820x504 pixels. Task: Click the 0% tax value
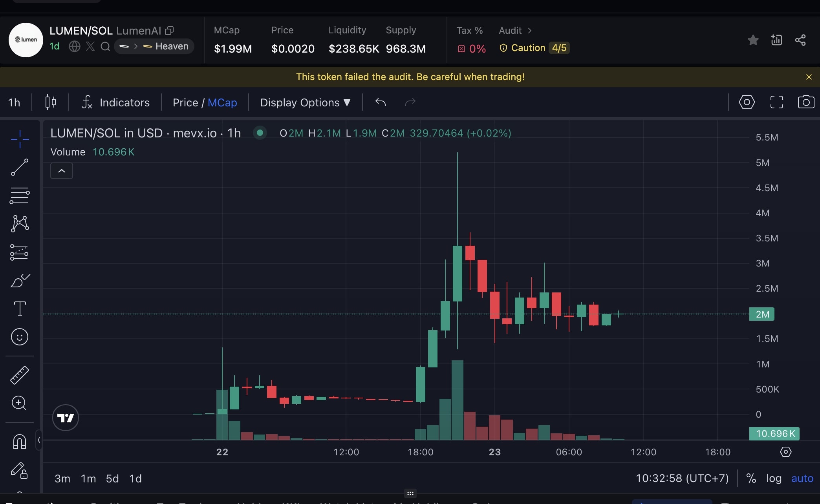pos(477,49)
